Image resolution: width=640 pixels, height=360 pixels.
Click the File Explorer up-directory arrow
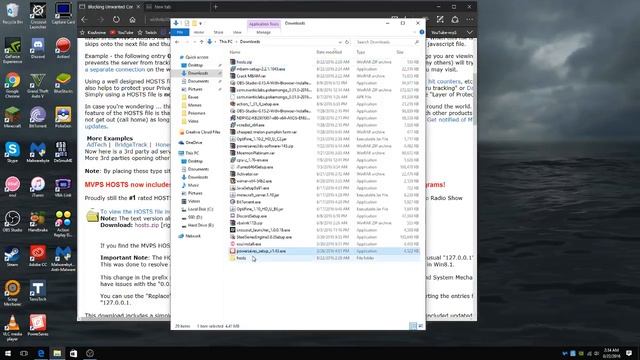pos(201,42)
